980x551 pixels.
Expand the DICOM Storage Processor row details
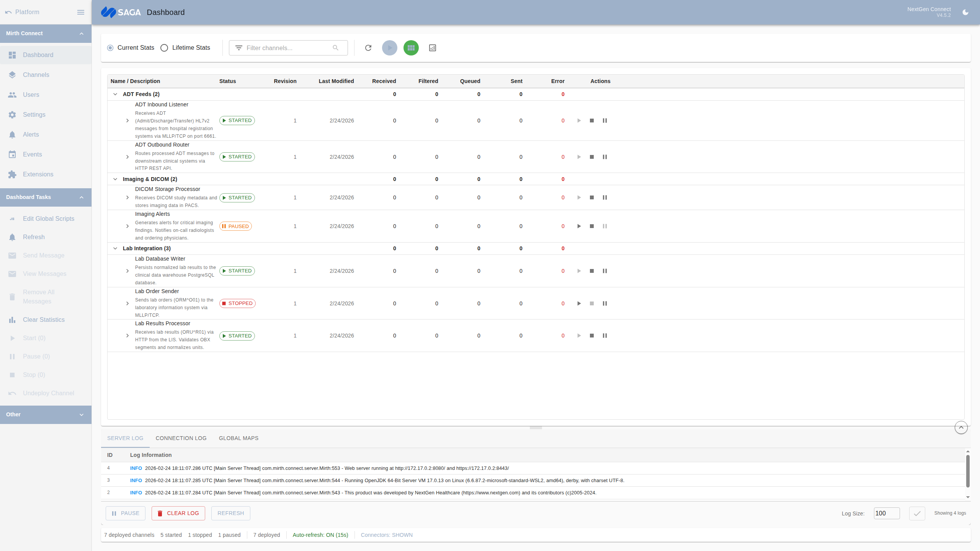click(127, 197)
